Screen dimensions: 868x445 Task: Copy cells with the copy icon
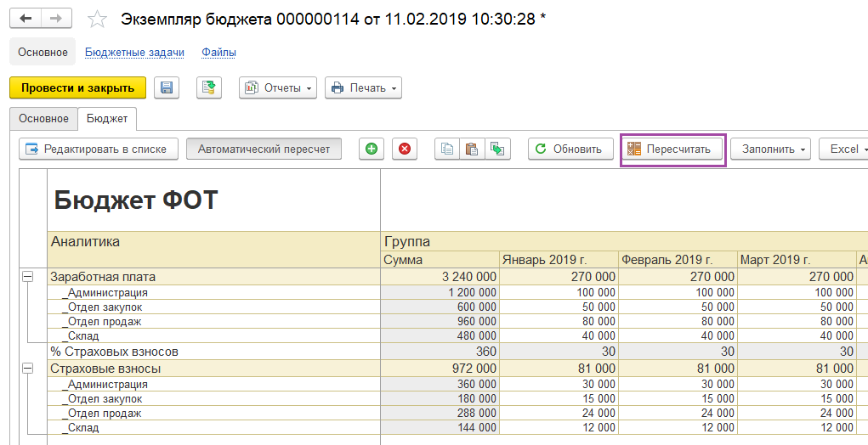(x=447, y=149)
